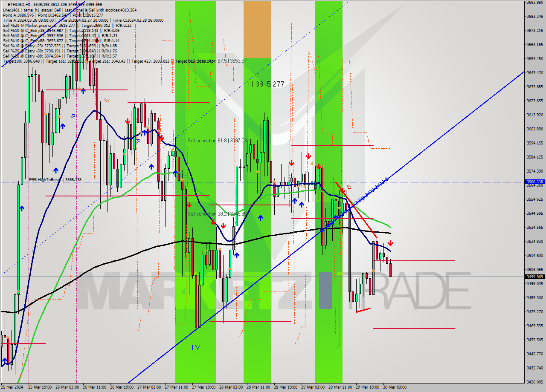Click the wave IV label
The width and height of the screenshot is (546, 392).
[x=196, y=347]
